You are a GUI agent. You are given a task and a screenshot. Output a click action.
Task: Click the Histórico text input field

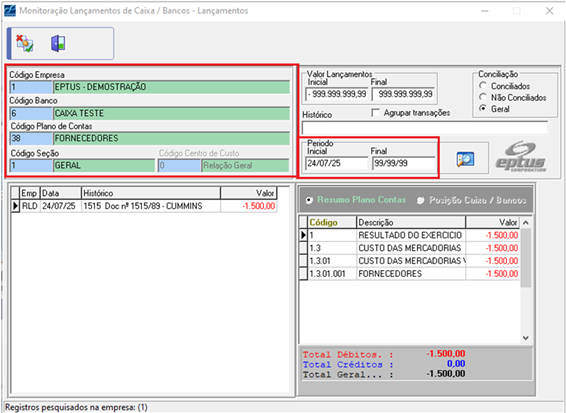425,128
